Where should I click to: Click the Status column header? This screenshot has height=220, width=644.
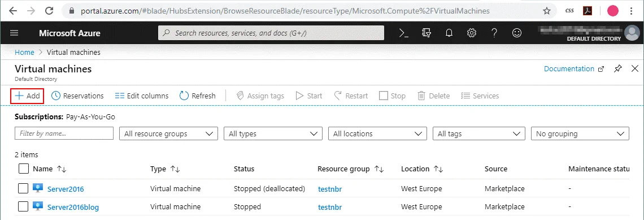point(244,169)
